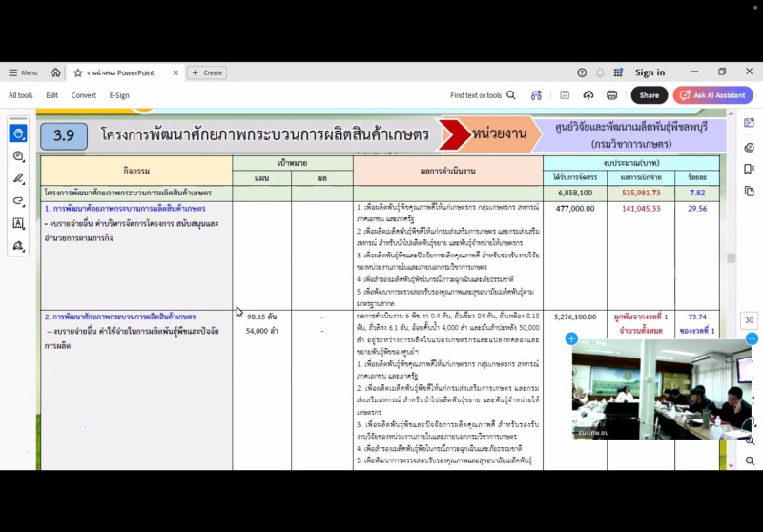Open the hamburger Menu
This screenshot has height=532, width=763.
(23, 72)
